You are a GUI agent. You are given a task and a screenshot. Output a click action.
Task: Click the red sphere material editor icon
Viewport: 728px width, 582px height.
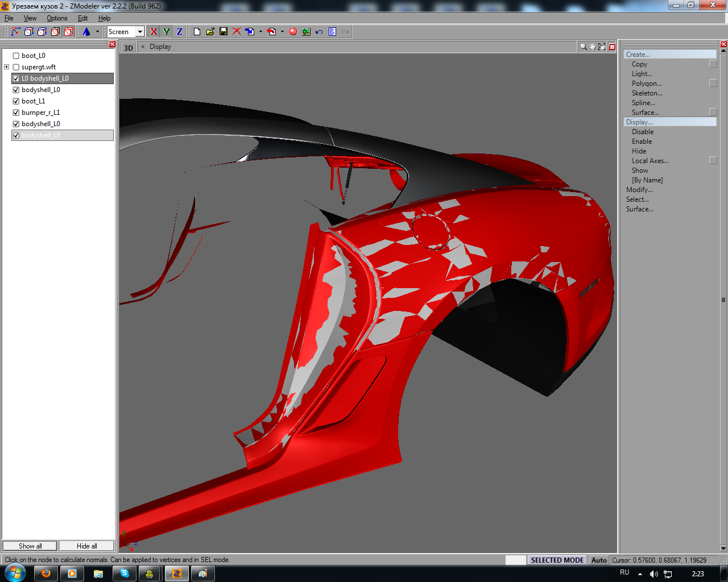point(293,32)
